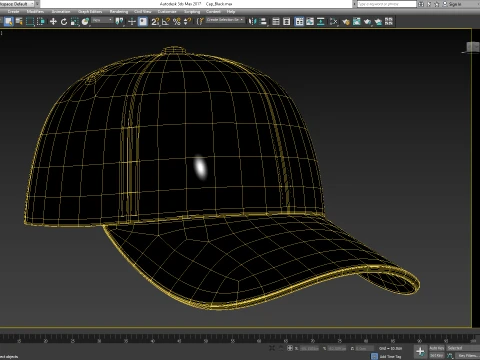
Task: Click the Set Key button
Action: (437, 355)
